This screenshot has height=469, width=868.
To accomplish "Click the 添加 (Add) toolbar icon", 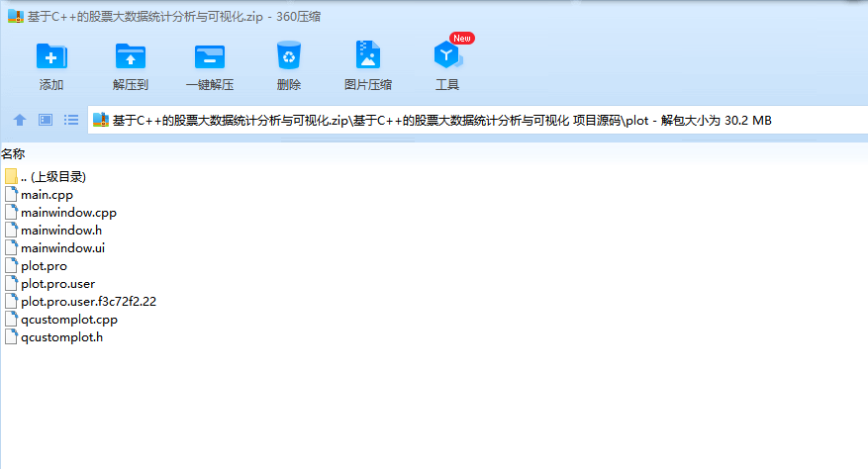I will pyautogui.click(x=51, y=56).
